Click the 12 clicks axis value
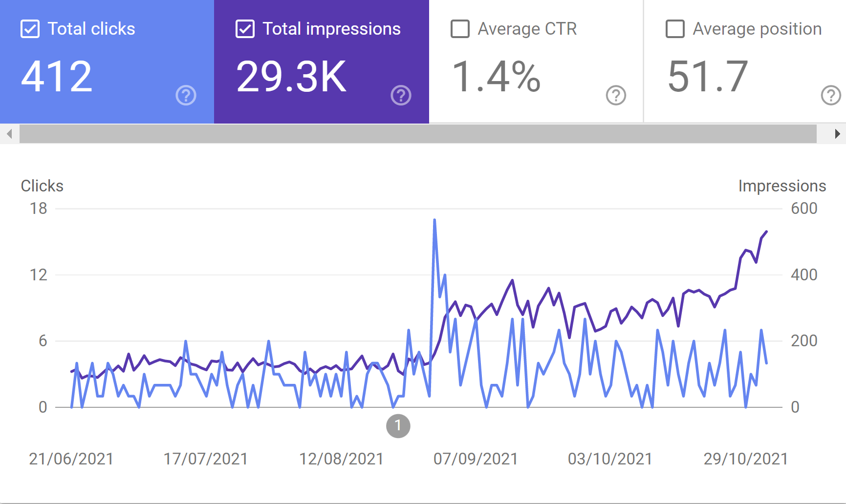This screenshot has width=846, height=504. [x=39, y=275]
